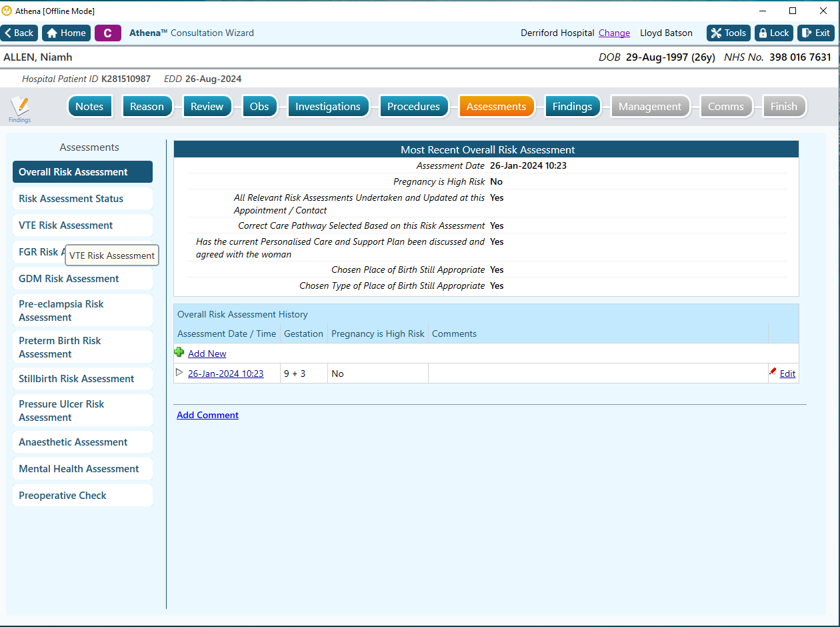Go to Home

pyautogui.click(x=66, y=33)
